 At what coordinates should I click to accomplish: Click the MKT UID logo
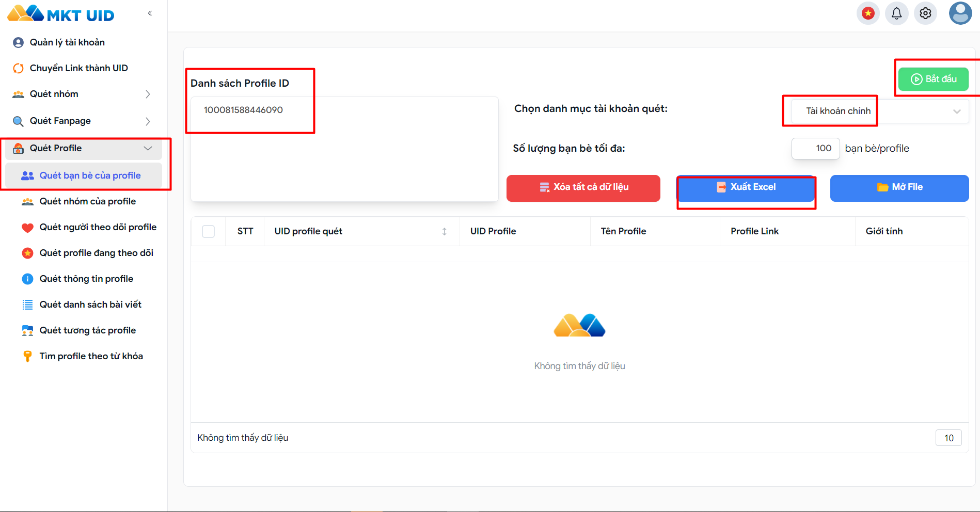(61, 14)
